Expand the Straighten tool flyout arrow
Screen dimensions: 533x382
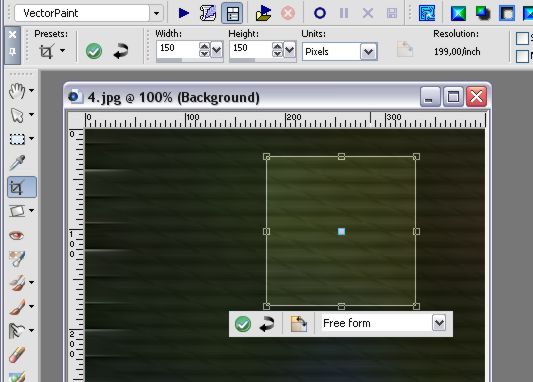coord(32,210)
